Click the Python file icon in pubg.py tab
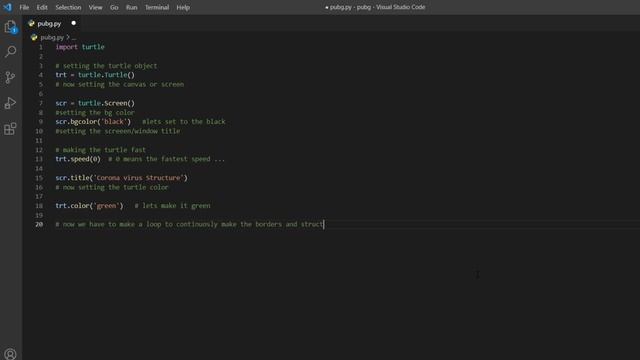The height and width of the screenshot is (360, 640). pyautogui.click(x=31, y=24)
